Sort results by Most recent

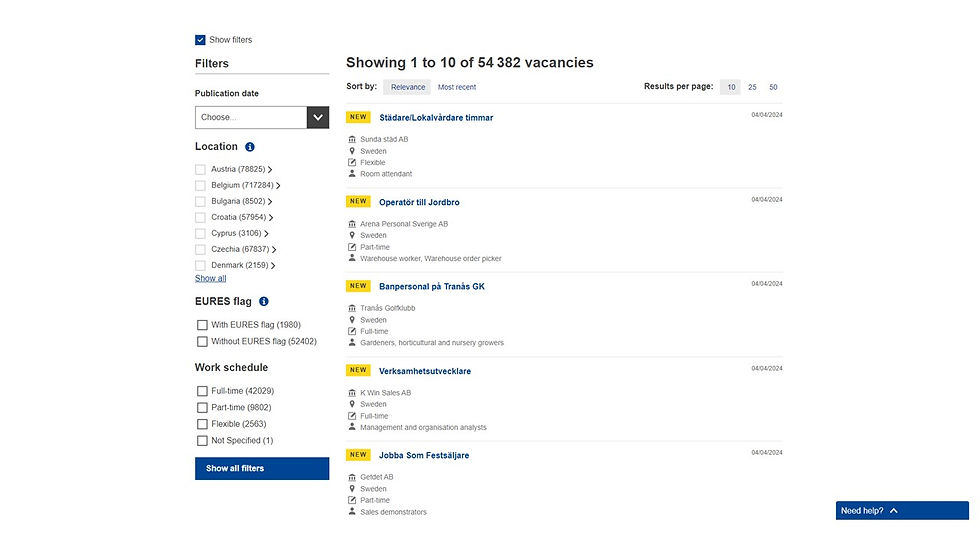tap(457, 87)
